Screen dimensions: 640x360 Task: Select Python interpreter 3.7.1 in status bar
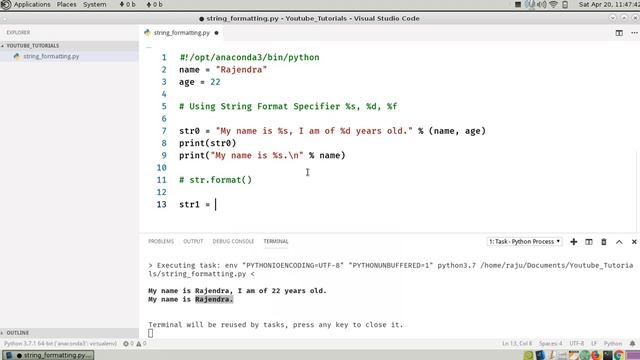click(x=60, y=344)
